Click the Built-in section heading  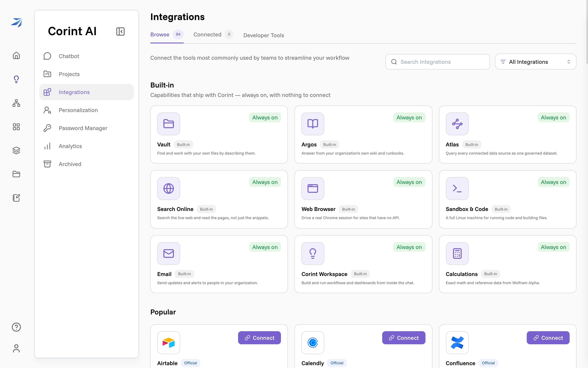point(162,85)
